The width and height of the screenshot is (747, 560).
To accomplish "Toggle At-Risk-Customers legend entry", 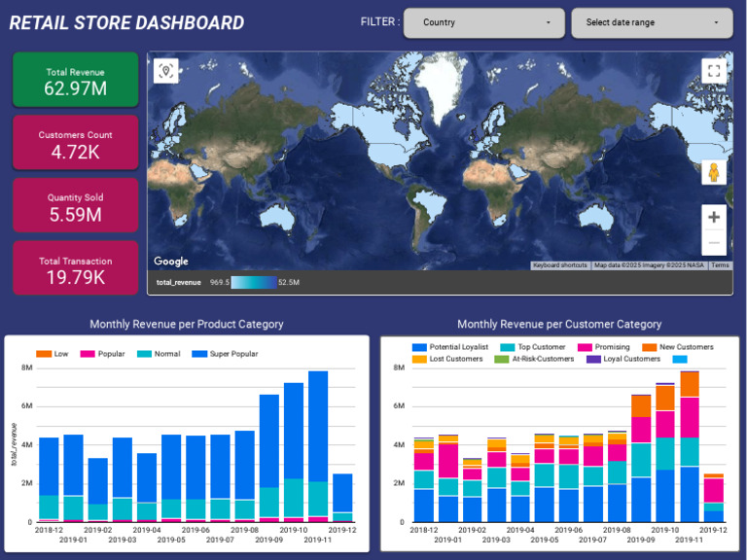I will coord(534,359).
